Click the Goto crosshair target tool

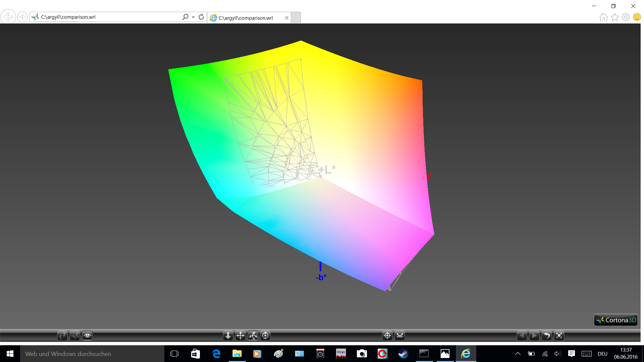pos(387,336)
